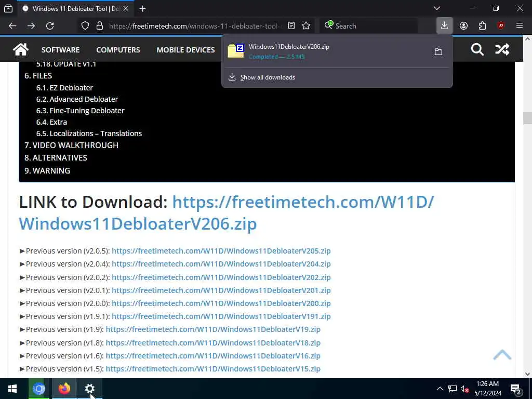Open extensions puzzle icon
The image size is (532, 399).
(482, 26)
